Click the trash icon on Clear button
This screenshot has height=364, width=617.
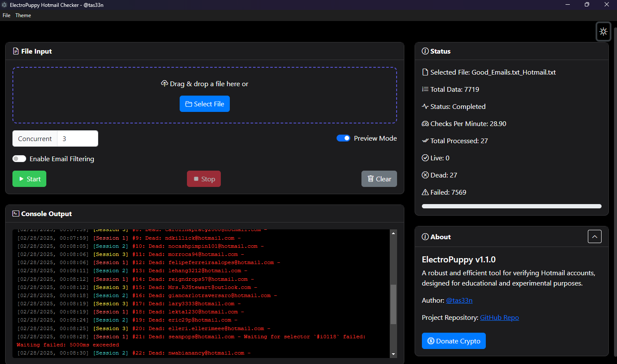click(x=370, y=179)
